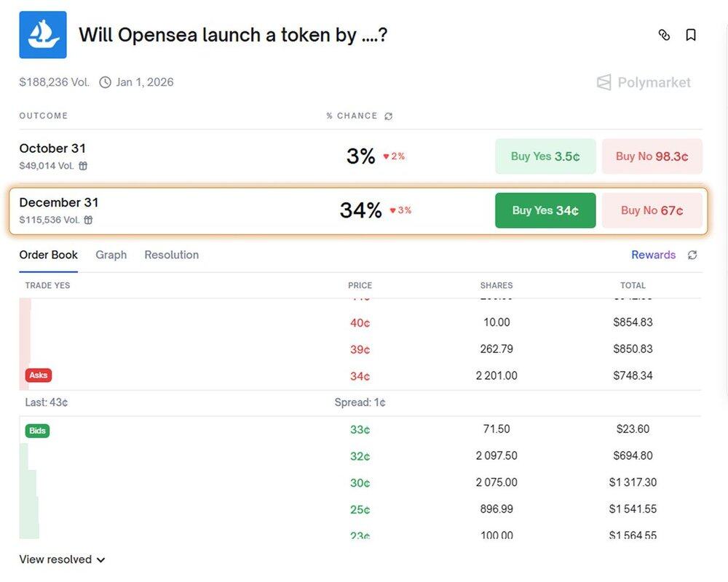Viewport: 728px width, 582px height.
Task: Click Buy Yes 34¢ for December 31
Action: pos(545,210)
